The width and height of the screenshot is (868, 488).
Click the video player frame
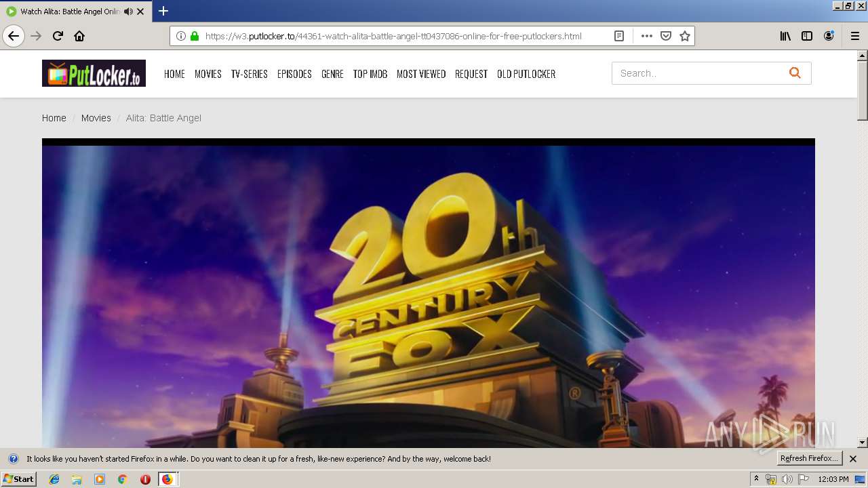coord(429,293)
